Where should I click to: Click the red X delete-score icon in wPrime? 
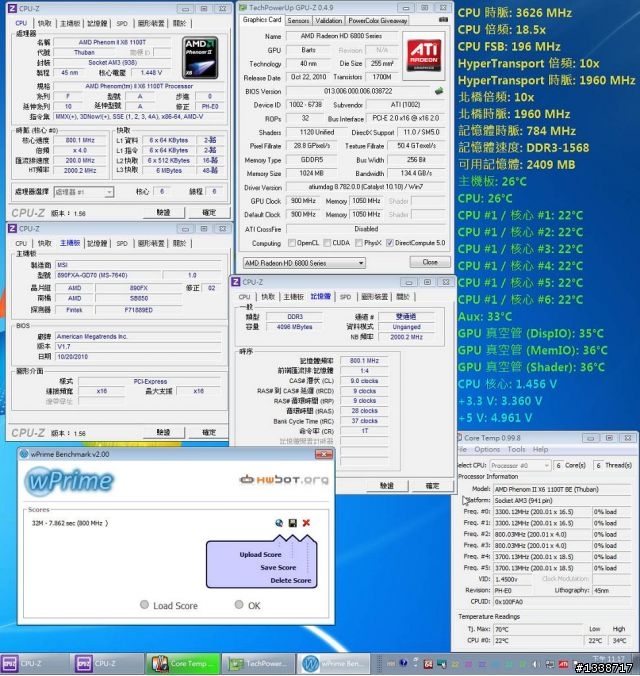point(306,523)
